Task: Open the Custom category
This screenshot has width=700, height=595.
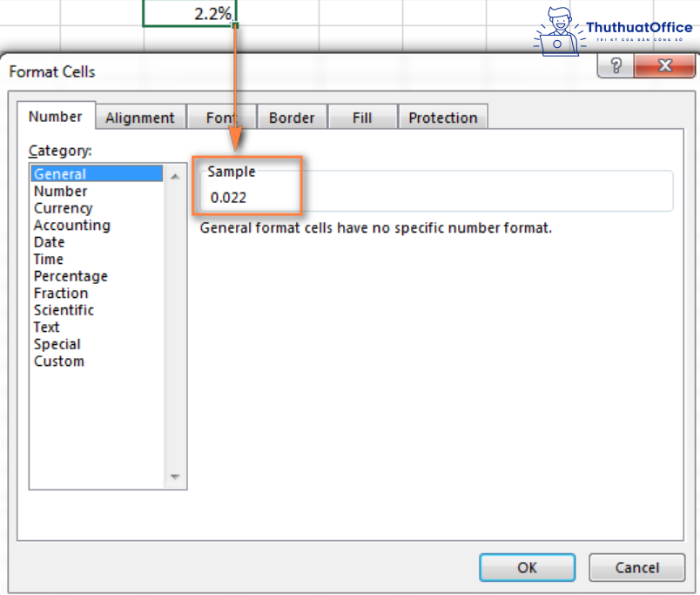Action: click(58, 361)
